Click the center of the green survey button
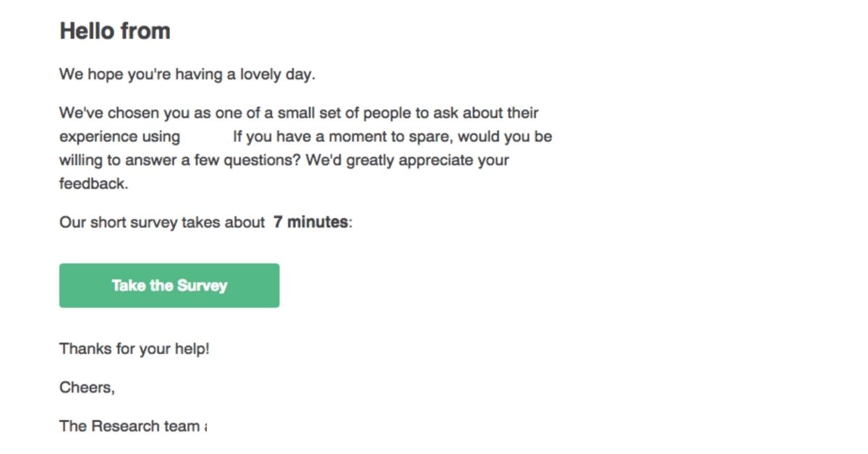Screen dimensions: 868x454 [x=169, y=285]
